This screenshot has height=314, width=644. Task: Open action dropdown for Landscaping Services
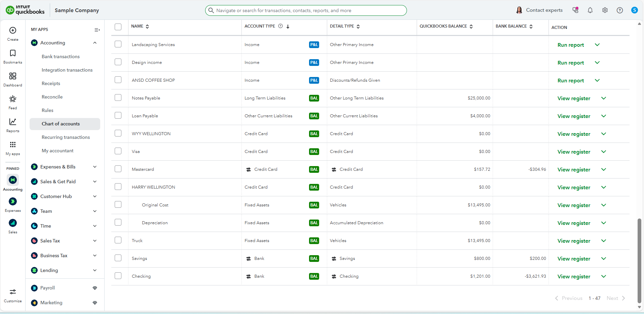point(597,45)
